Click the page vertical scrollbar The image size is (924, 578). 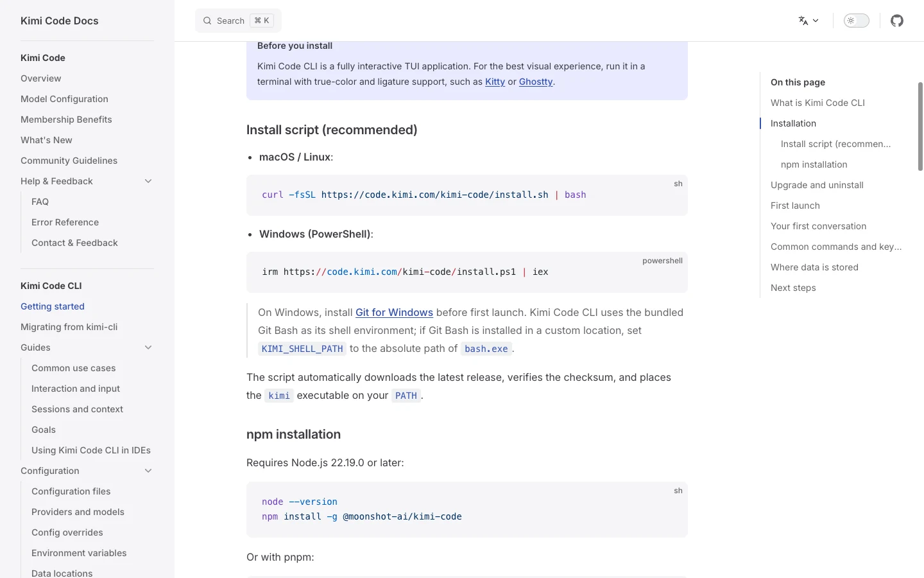[x=920, y=127]
